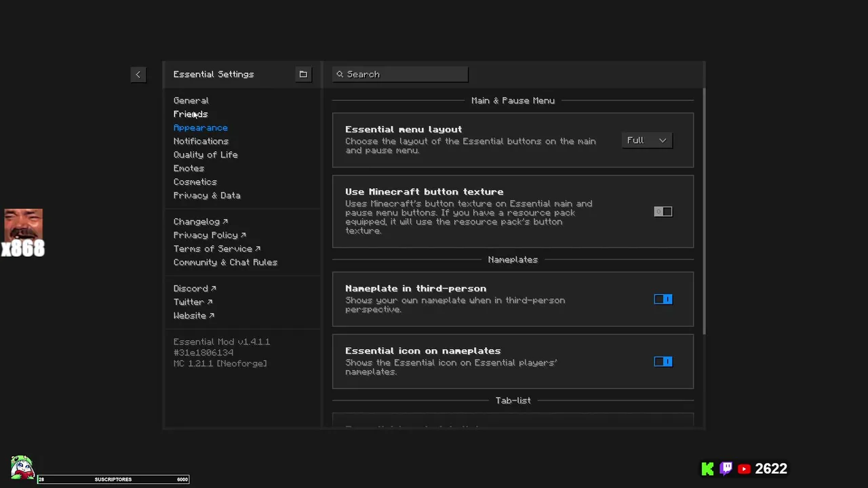Open the Essential menu layout Full dropdown

point(646,140)
